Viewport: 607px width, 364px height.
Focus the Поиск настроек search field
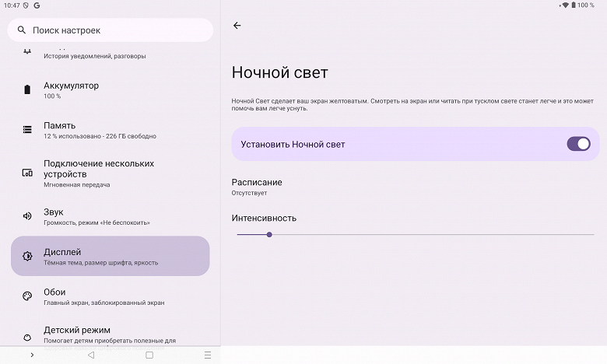(117, 30)
